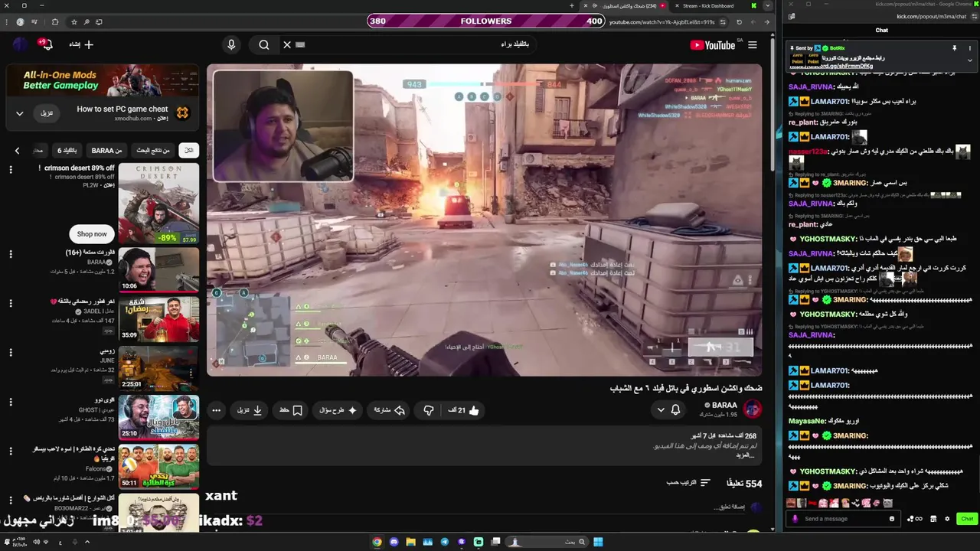
Task: Open options menu for 35:09 video
Action: click(x=11, y=303)
